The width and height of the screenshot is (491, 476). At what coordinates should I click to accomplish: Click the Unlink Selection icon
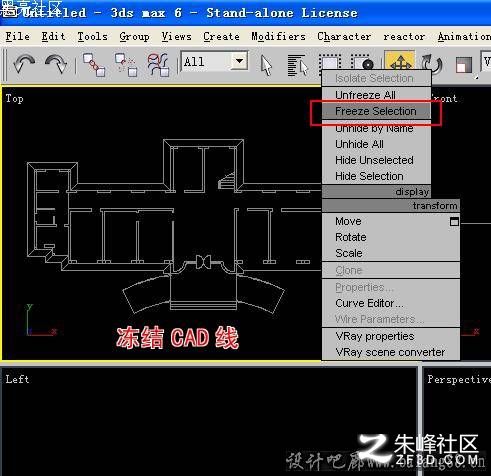(x=126, y=65)
